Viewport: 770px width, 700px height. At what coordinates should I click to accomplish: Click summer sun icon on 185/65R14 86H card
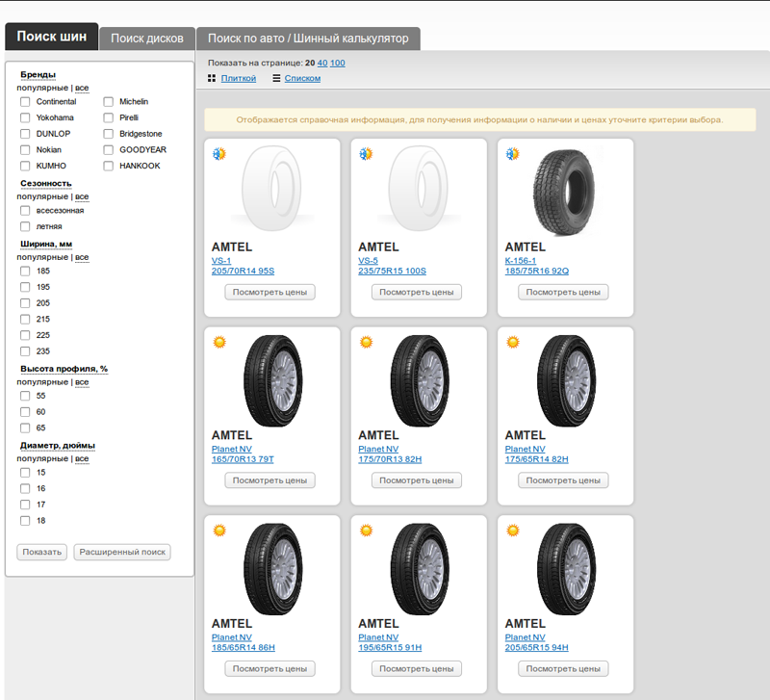[x=219, y=530]
